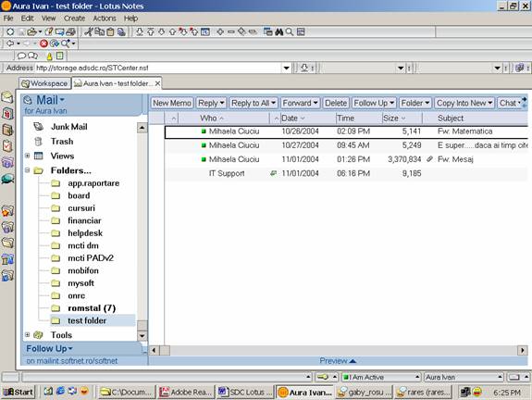Click the Refresh globe icon
This screenshot has height=400, width=532.
pyautogui.click(x=54, y=44)
